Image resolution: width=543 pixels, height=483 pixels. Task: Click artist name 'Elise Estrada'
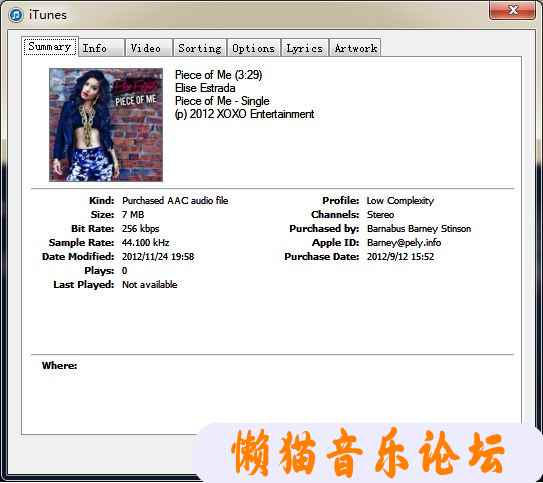pyautogui.click(x=205, y=88)
